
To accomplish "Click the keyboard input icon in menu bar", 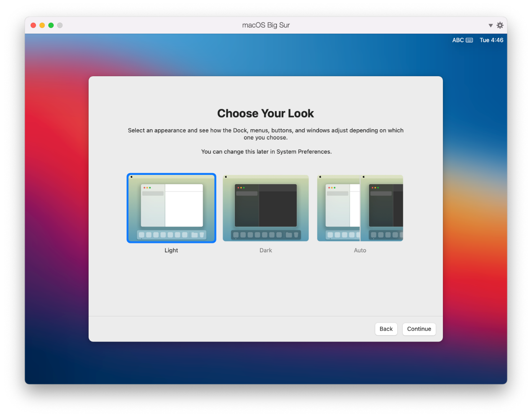I will click(x=469, y=40).
